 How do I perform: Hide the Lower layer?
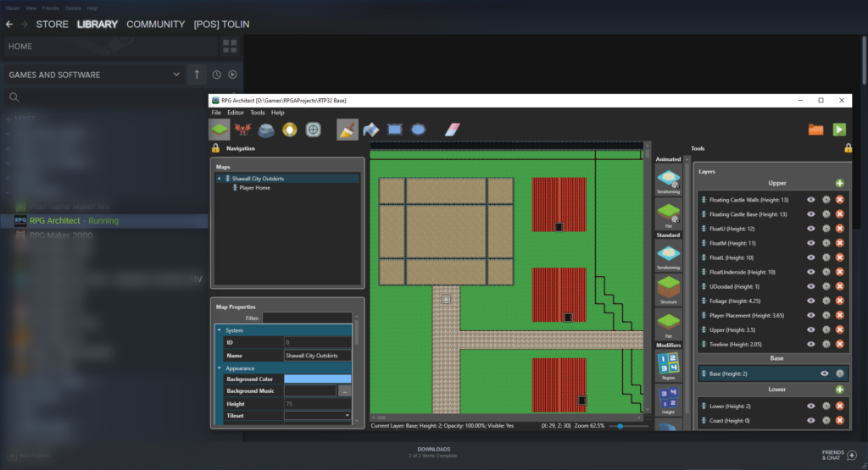811,406
